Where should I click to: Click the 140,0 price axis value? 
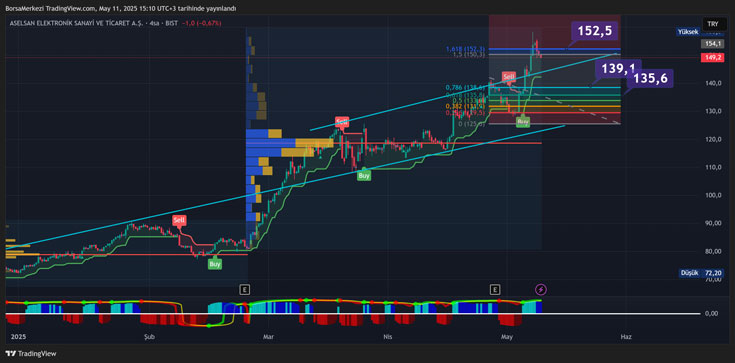(x=713, y=83)
